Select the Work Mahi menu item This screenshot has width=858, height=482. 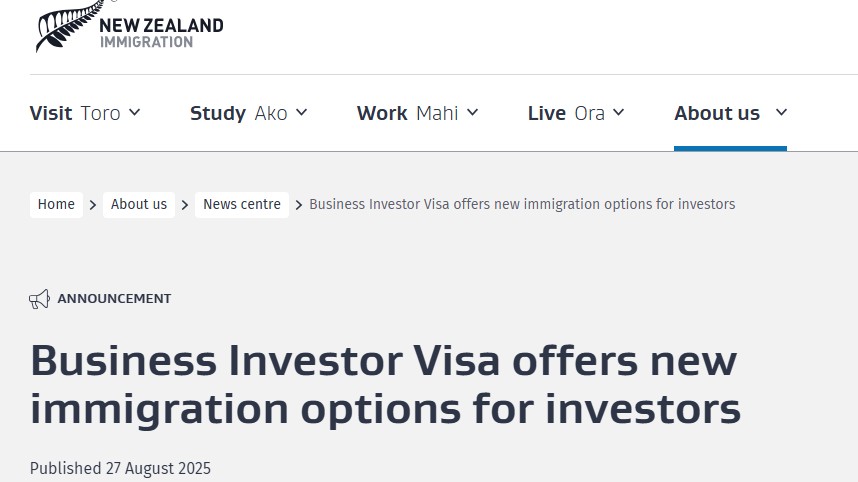tap(407, 113)
